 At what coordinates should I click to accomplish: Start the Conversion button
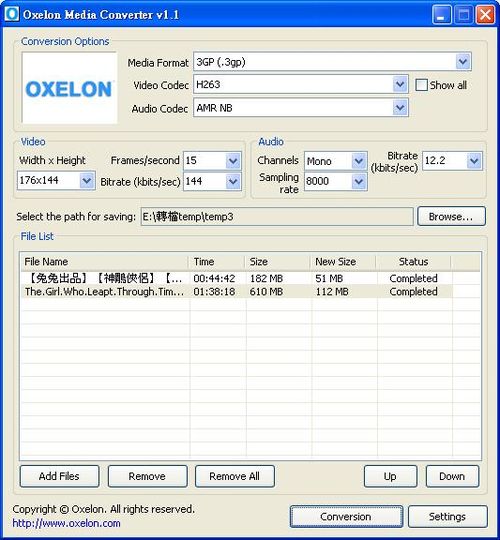[346, 517]
